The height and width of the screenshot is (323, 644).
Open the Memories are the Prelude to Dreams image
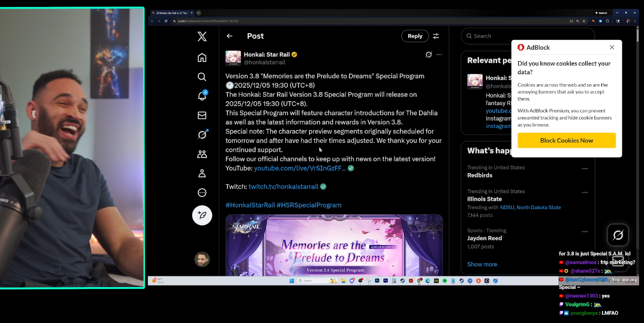click(x=334, y=245)
